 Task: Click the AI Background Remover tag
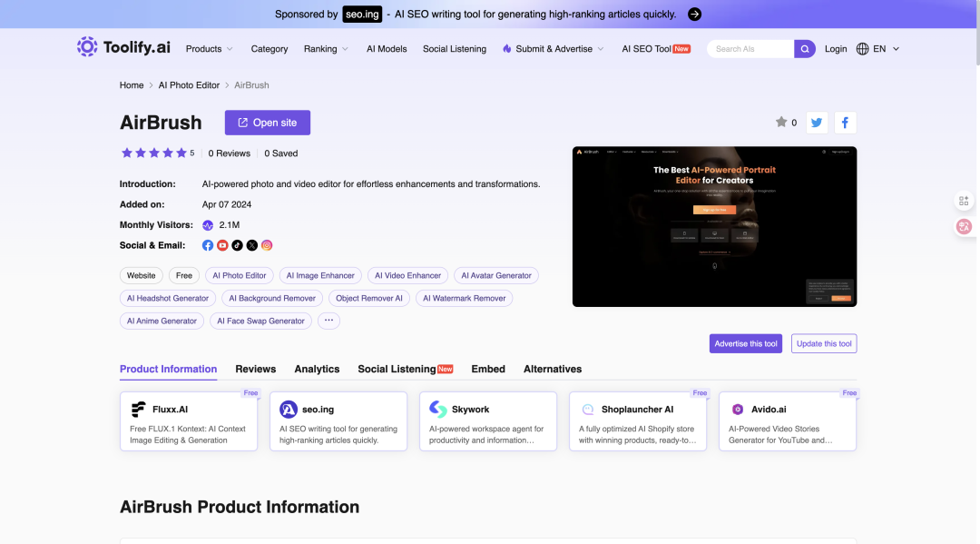[x=272, y=298]
